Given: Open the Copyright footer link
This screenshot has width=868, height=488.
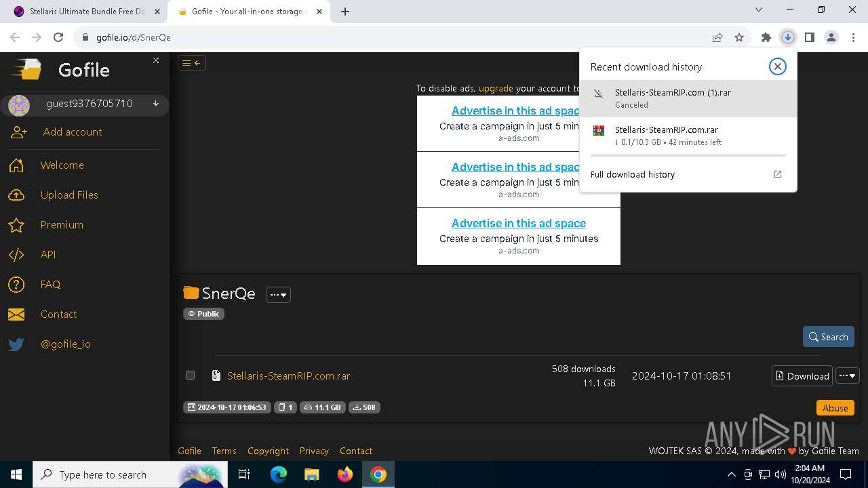Looking at the screenshot, I should tap(268, 451).
